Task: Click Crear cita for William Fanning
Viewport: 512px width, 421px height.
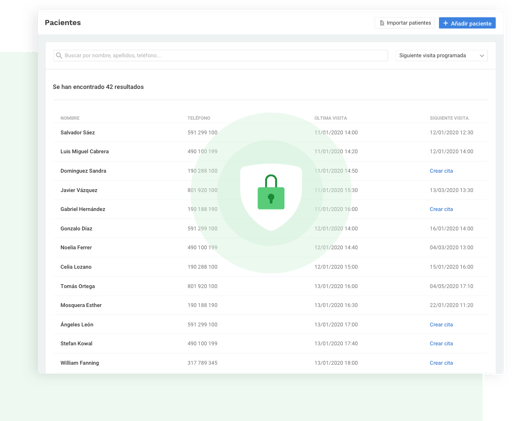Action: (441, 363)
